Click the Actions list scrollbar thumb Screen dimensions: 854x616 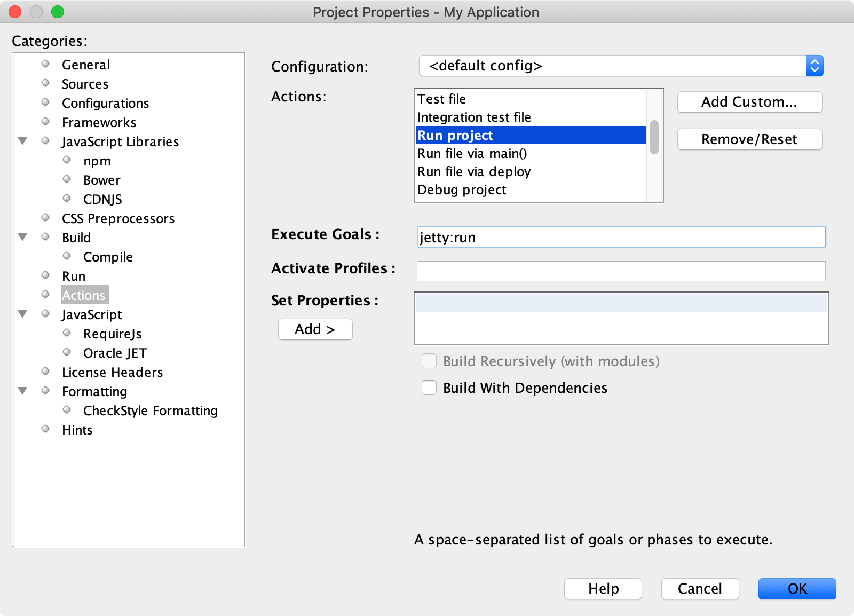click(x=654, y=137)
